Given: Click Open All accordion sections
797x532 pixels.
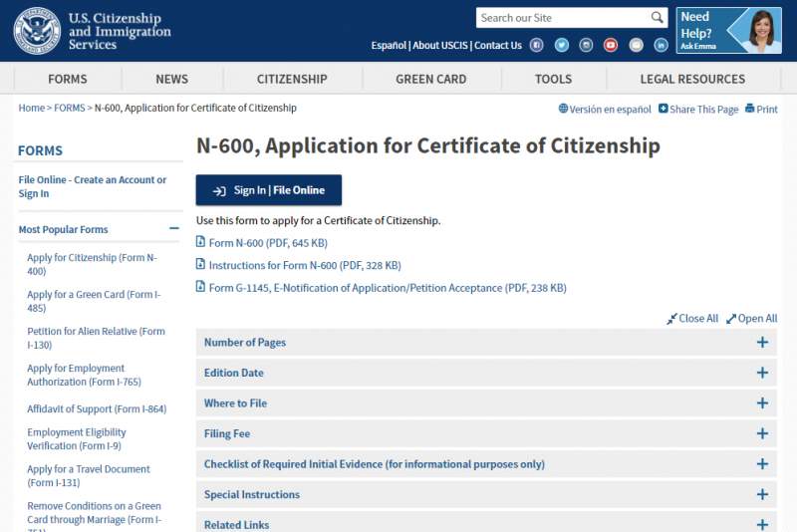Looking at the screenshot, I should [x=751, y=319].
